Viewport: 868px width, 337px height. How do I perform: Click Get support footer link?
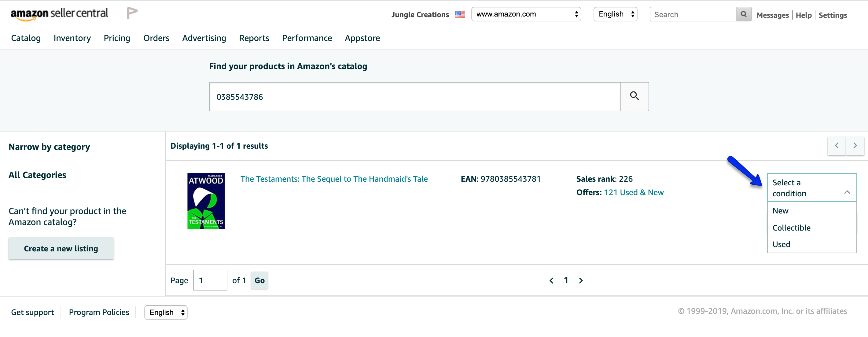pyautogui.click(x=32, y=313)
